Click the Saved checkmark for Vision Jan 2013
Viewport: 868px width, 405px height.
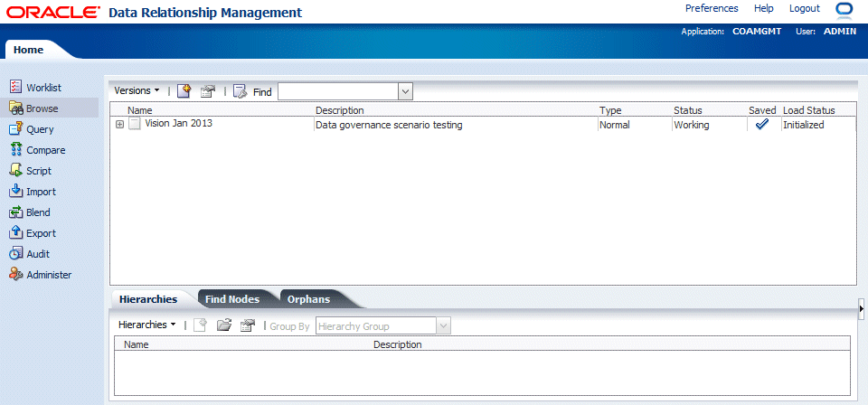click(x=761, y=125)
